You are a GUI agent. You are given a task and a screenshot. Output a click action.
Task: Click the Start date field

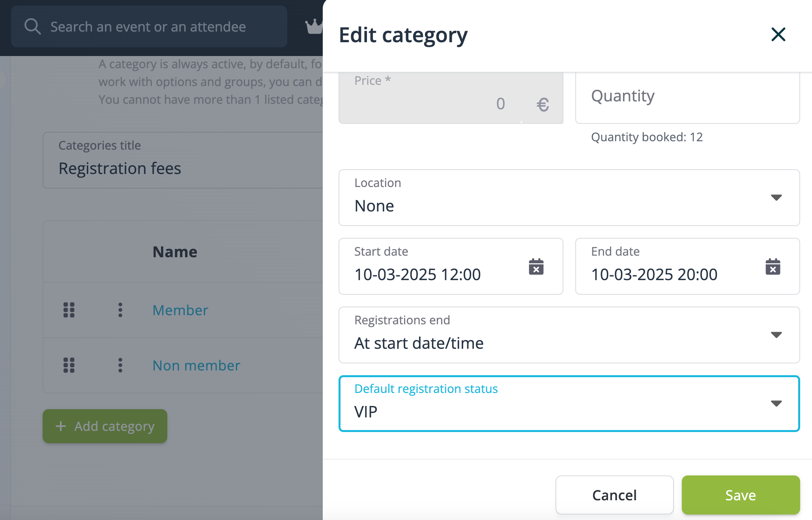point(451,266)
